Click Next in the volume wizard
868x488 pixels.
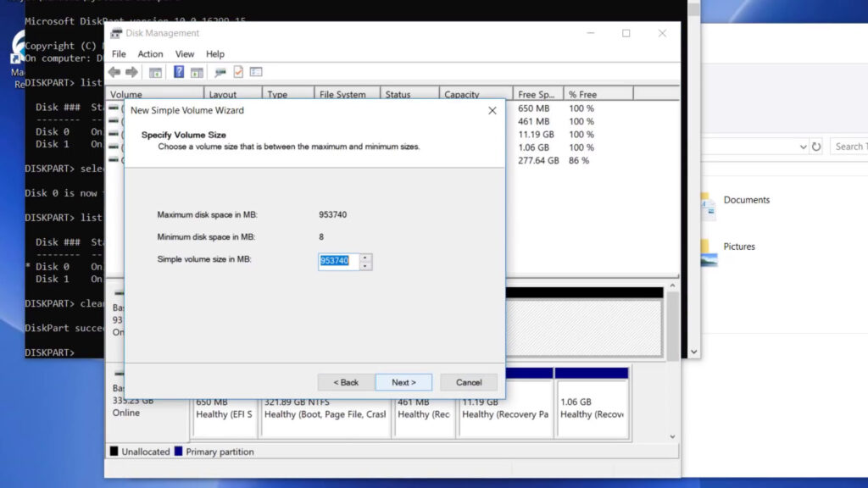pos(403,382)
